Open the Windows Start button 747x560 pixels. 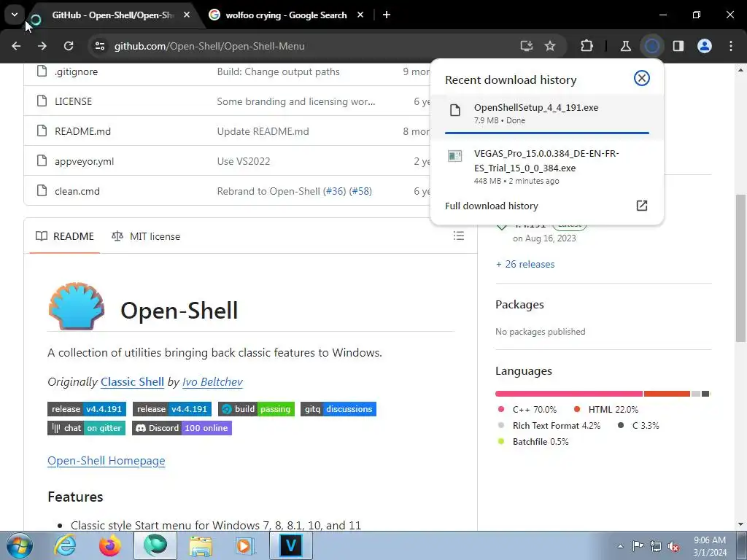coord(19,545)
